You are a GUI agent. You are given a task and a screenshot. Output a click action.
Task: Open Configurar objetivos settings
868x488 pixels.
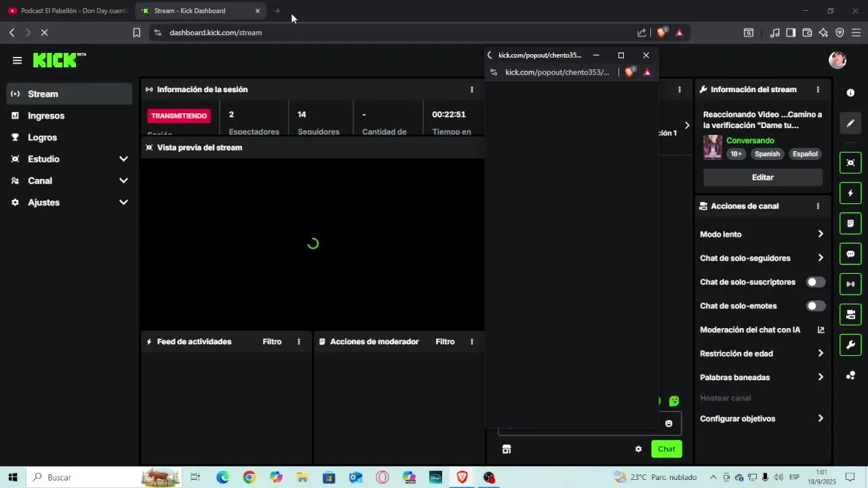click(x=762, y=419)
